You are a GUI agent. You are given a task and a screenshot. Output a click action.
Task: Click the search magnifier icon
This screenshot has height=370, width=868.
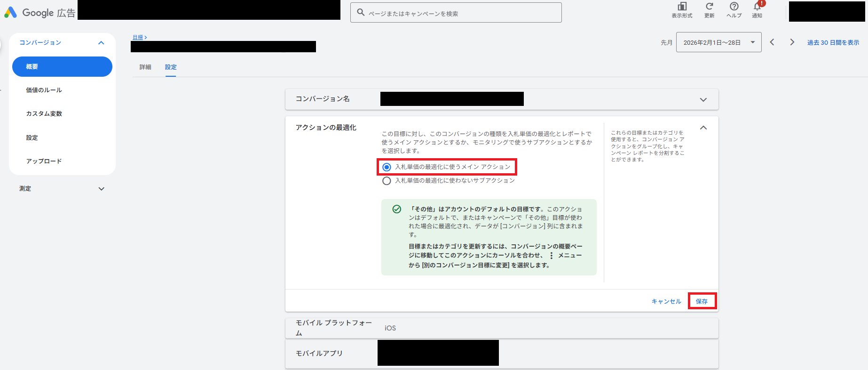(361, 13)
